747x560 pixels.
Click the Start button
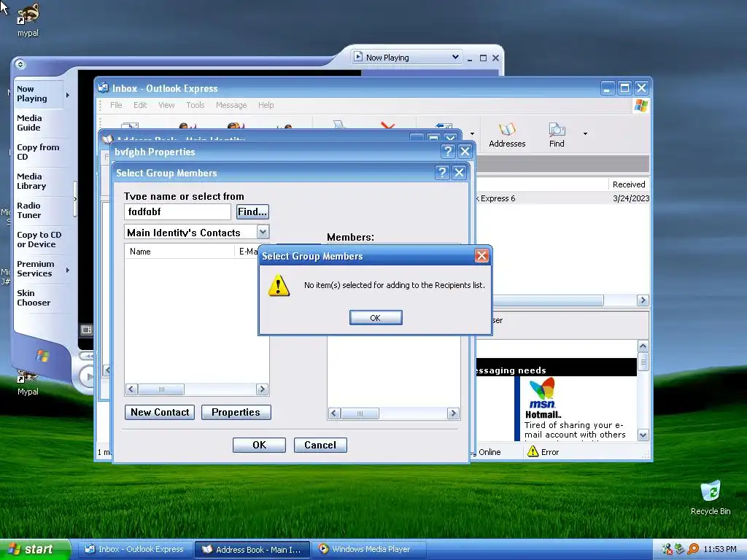(x=34, y=549)
